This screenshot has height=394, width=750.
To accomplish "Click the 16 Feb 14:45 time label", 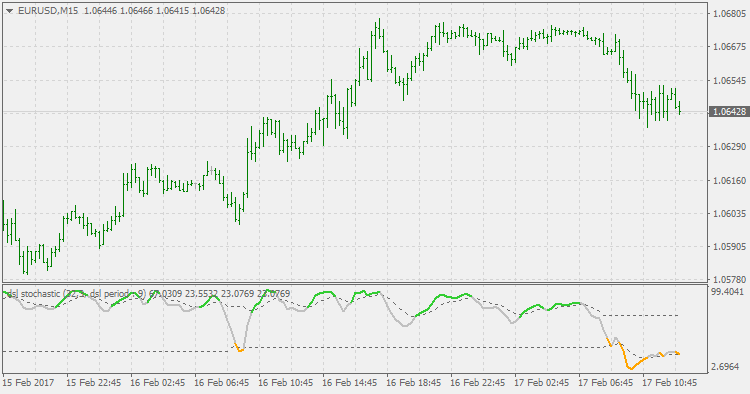I will pyautogui.click(x=350, y=383).
